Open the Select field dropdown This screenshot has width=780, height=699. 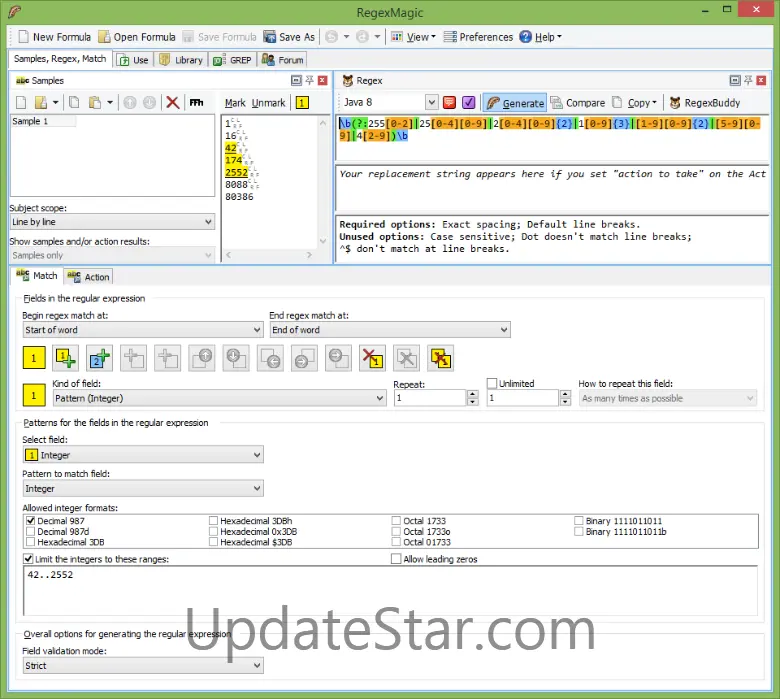(143, 455)
